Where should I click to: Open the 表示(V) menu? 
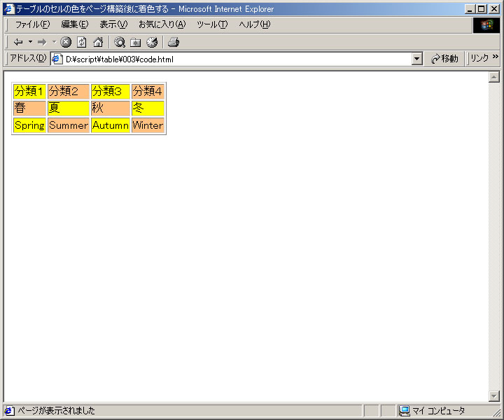pyautogui.click(x=113, y=24)
